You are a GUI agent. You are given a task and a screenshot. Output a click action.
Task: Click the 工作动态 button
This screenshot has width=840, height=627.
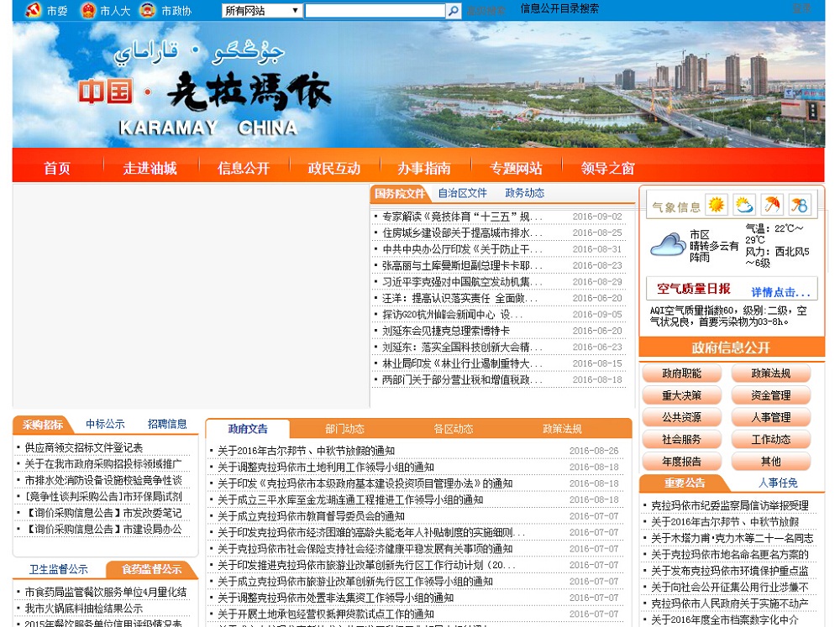771,439
